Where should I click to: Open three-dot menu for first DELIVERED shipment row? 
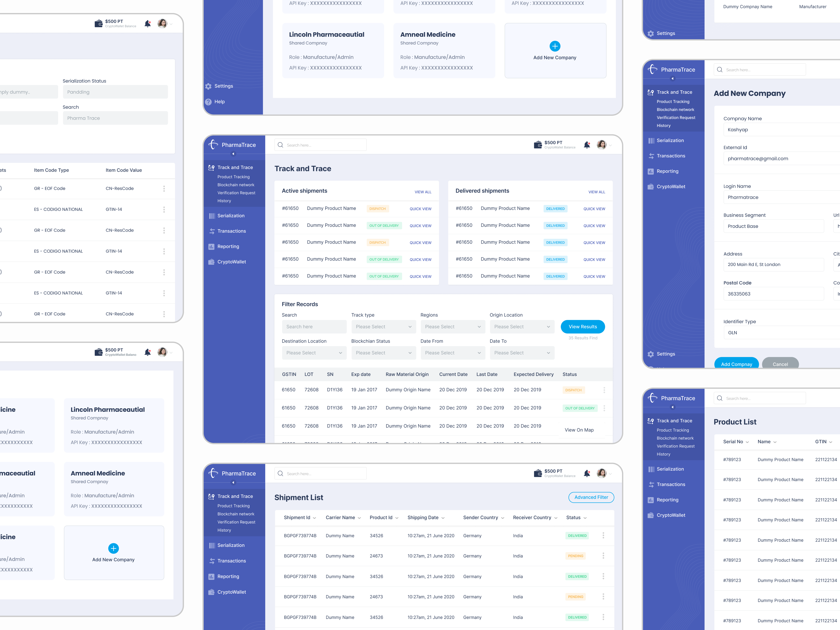click(603, 535)
